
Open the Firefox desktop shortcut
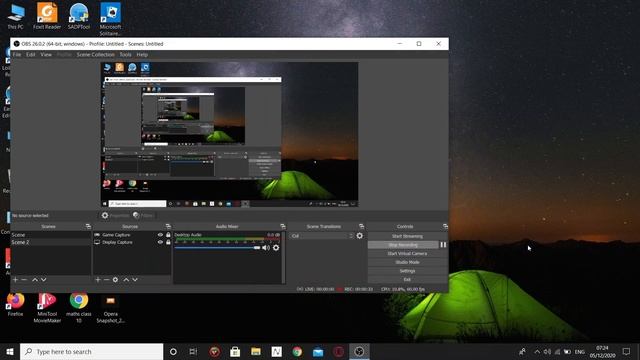(x=16, y=304)
